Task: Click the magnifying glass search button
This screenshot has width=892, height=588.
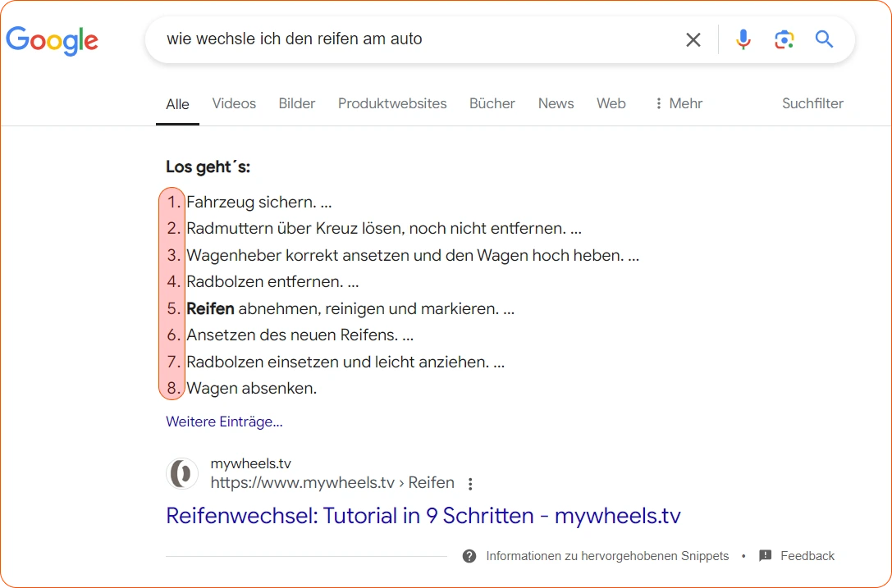Action: 824,39
